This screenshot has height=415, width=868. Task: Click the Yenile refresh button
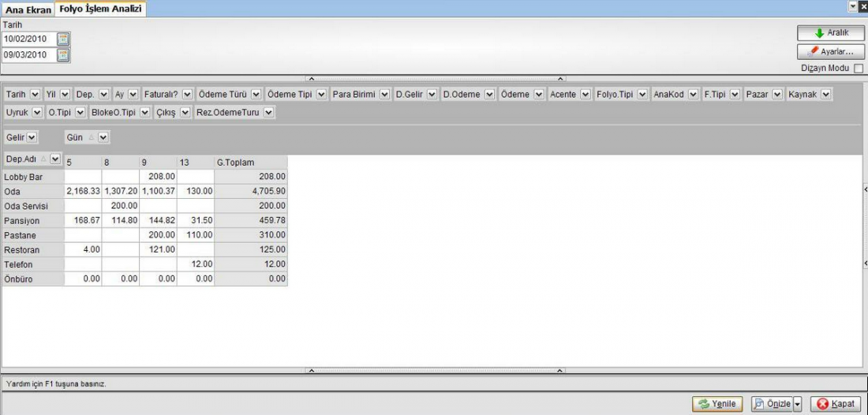point(717,404)
